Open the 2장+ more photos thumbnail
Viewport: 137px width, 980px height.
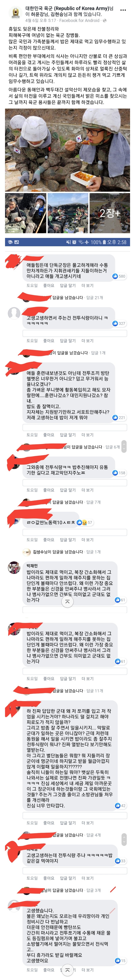110,213
